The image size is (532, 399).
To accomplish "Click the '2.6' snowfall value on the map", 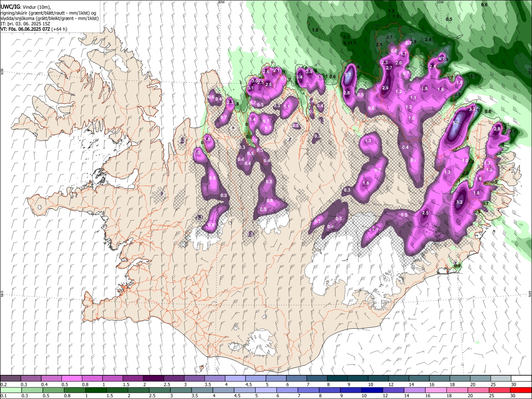I will pos(266,72).
